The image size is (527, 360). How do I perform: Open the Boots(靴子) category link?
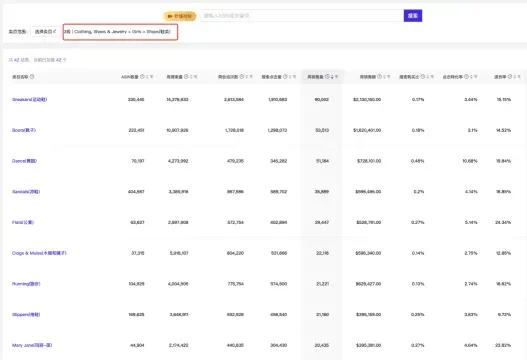[x=24, y=130]
